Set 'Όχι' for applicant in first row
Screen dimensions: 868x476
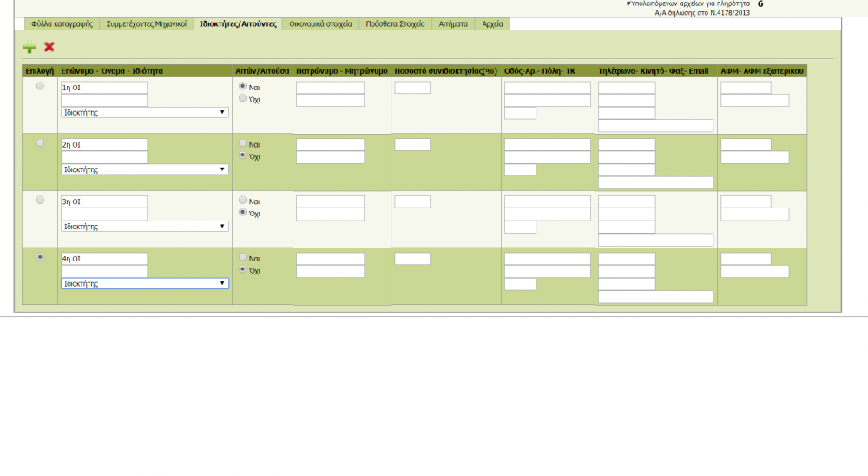pyautogui.click(x=243, y=99)
